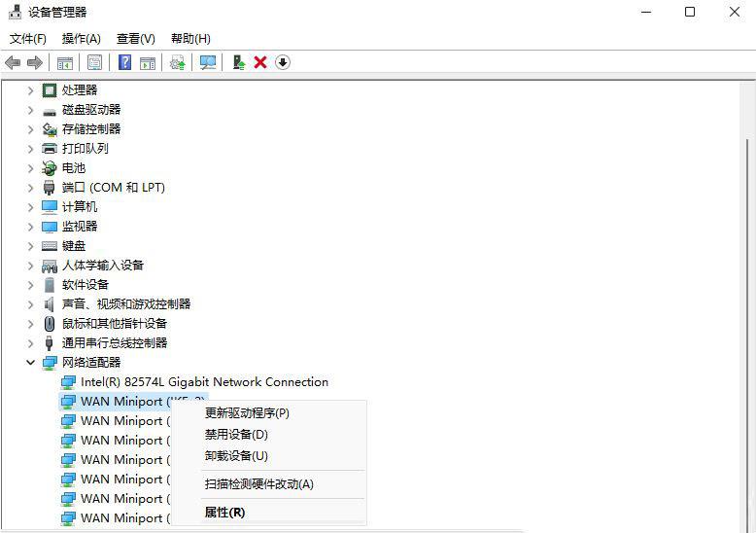
Task: Expand the 监视器 node
Action: pyautogui.click(x=30, y=227)
